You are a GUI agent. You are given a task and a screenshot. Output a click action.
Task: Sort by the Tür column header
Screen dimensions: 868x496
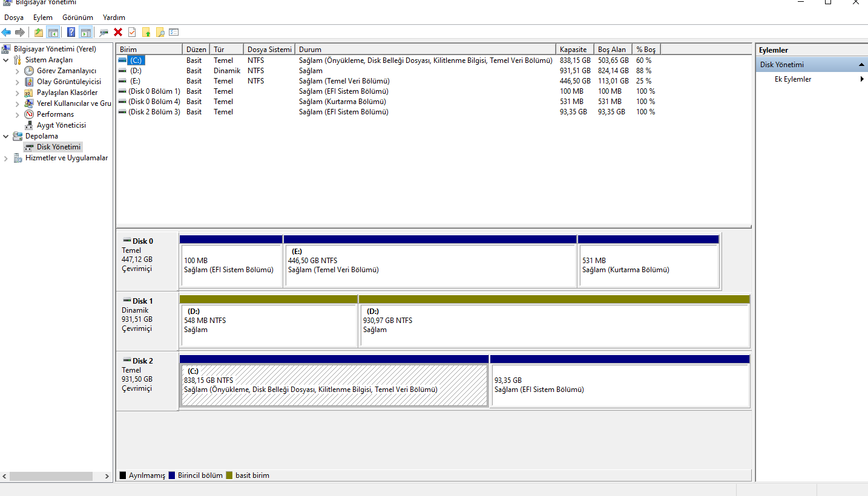pos(226,50)
